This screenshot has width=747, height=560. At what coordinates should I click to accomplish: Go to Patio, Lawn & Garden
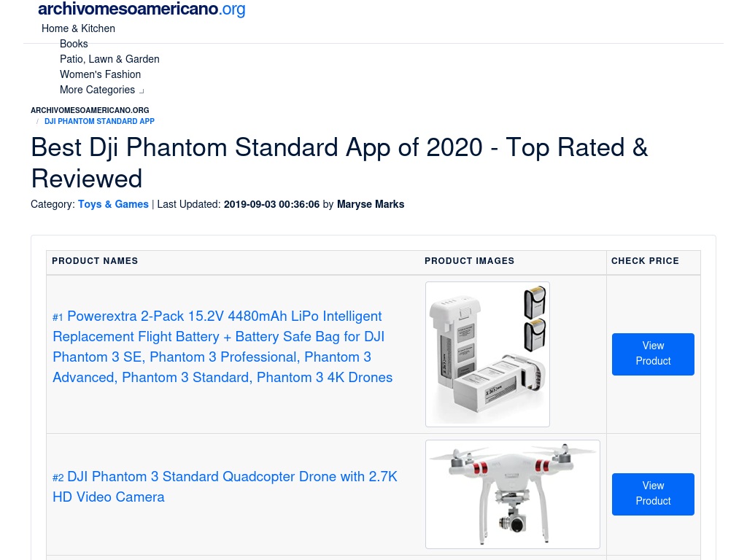[109, 59]
